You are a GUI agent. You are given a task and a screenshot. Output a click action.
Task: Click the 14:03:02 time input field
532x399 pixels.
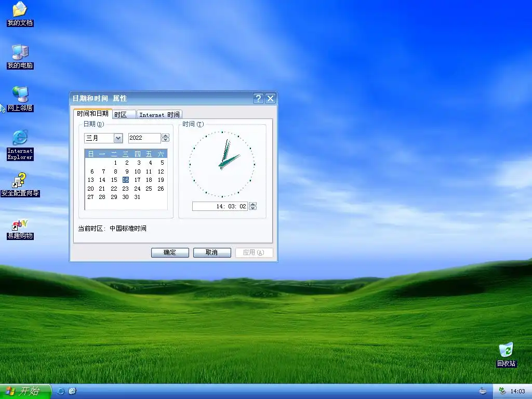pyautogui.click(x=220, y=206)
